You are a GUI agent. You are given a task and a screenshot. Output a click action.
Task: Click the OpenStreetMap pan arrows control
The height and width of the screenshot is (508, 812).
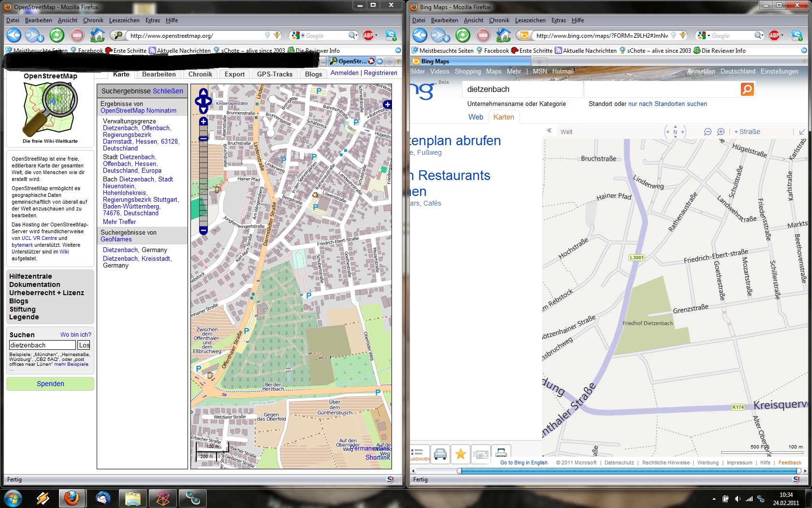click(203, 101)
